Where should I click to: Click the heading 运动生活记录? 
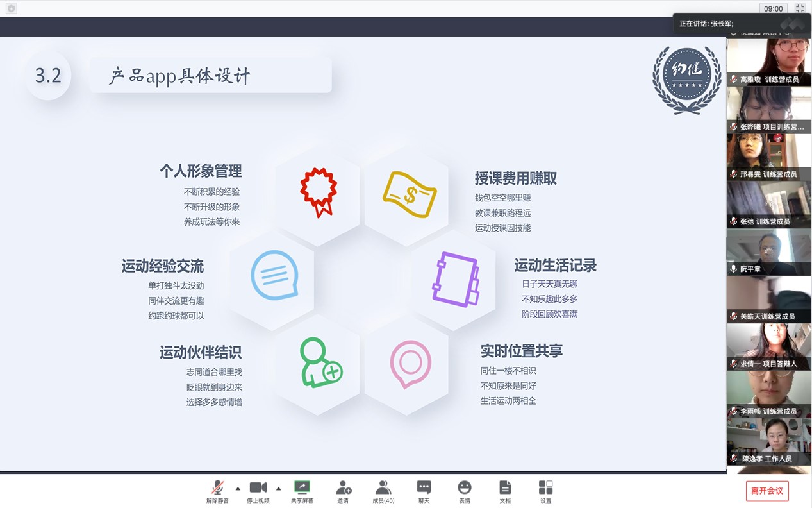(556, 266)
